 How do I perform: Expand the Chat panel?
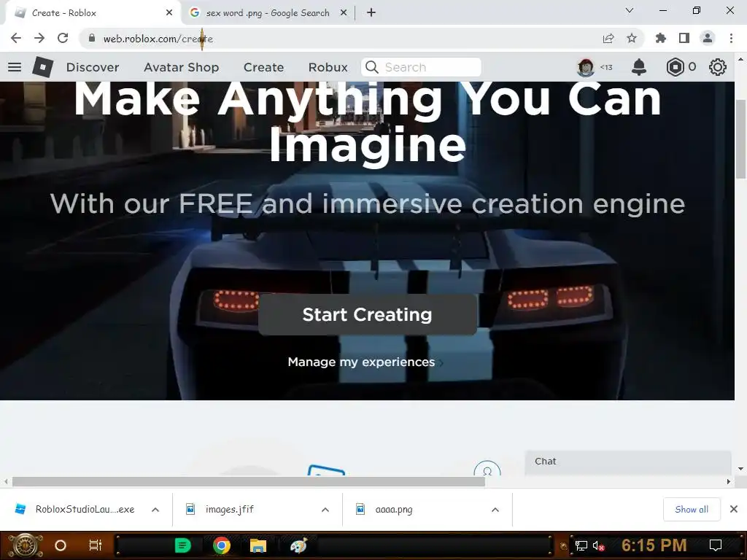coord(628,462)
